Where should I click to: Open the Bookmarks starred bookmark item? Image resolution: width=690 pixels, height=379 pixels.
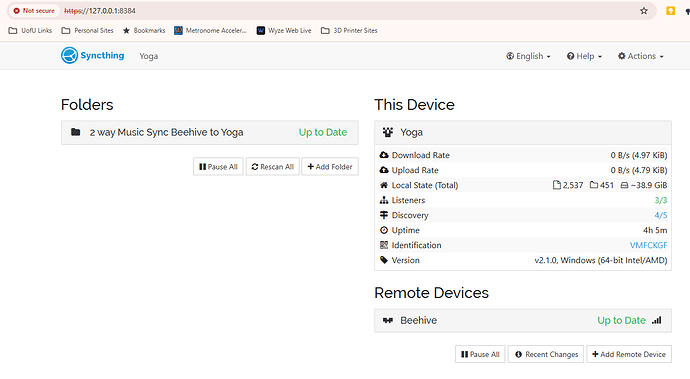pos(144,30)
